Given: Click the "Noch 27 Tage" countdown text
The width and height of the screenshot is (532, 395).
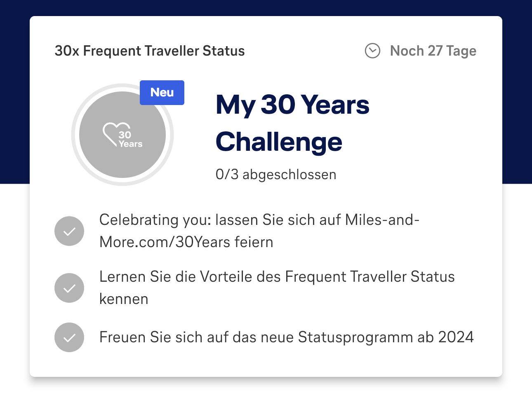Looking at the screenshot, I should click(433, 51).
